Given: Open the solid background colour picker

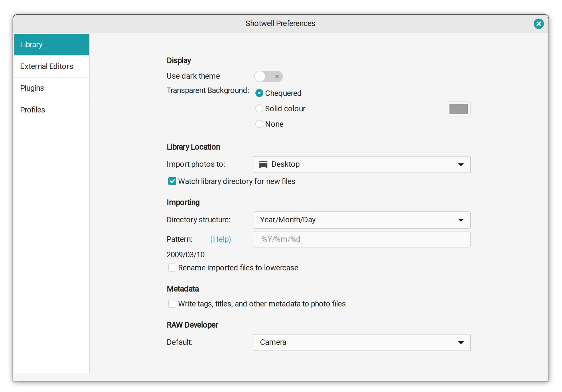Looking at the screenshot, I should coord(458,109).
